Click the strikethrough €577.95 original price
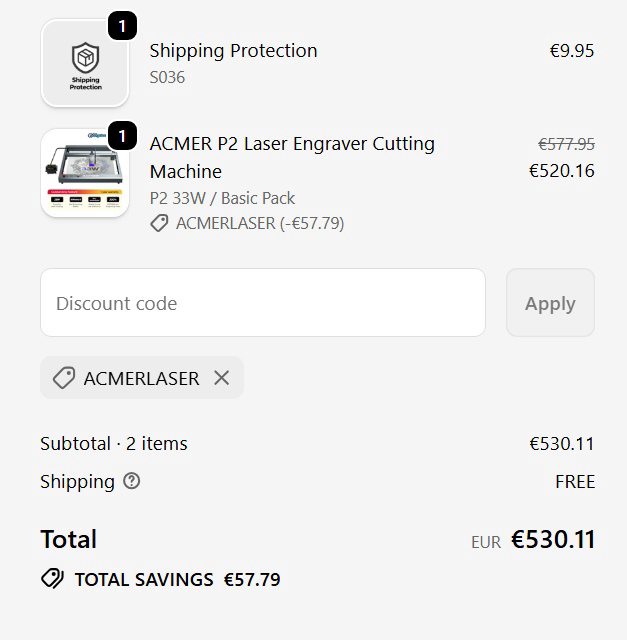Image resolution: width=627 pixels, height=640 pixels. click(566, 144)
